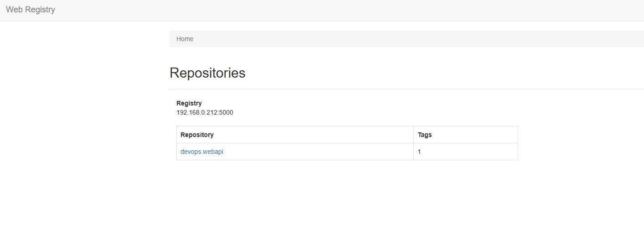Image resolution: width=644 pixels, height=231 pixels.
Task: Select the tag count cell showing 1
Action: coord(419,152)
